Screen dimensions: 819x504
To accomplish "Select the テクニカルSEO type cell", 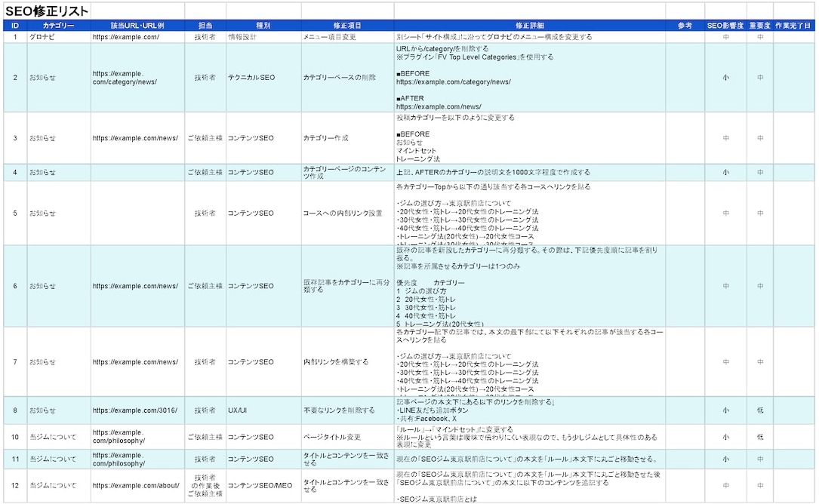I will [263, 77].
